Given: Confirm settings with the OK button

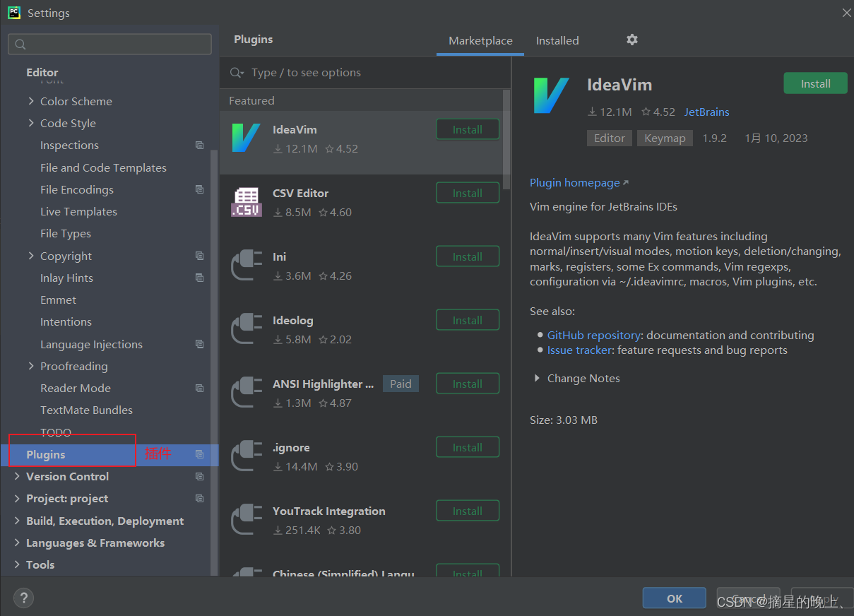Looking at the screenshot, I should pyautogui.click(x=674, y=598).
